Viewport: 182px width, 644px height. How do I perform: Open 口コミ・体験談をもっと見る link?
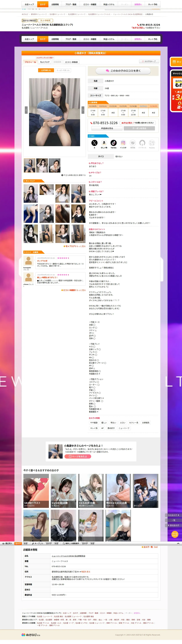[x=74, y=290]
